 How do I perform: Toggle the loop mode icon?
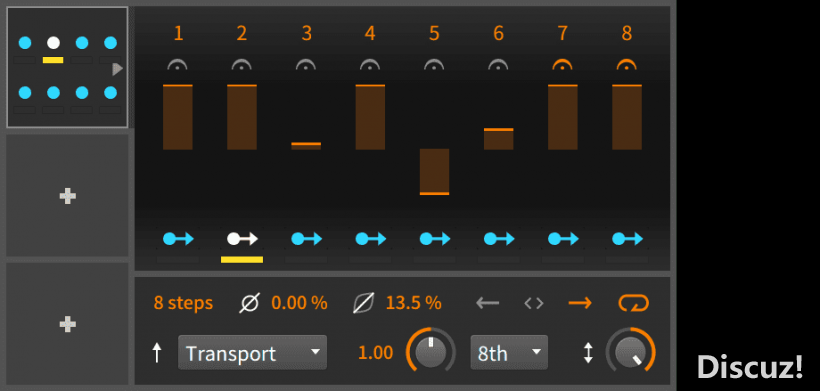[633, 303]
